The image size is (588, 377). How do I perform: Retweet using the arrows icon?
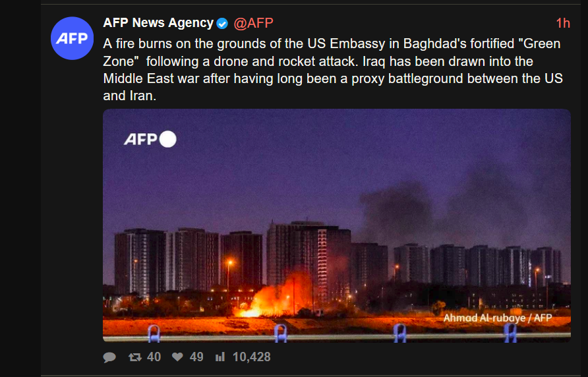pyautogui.click(x=135, y=357)
